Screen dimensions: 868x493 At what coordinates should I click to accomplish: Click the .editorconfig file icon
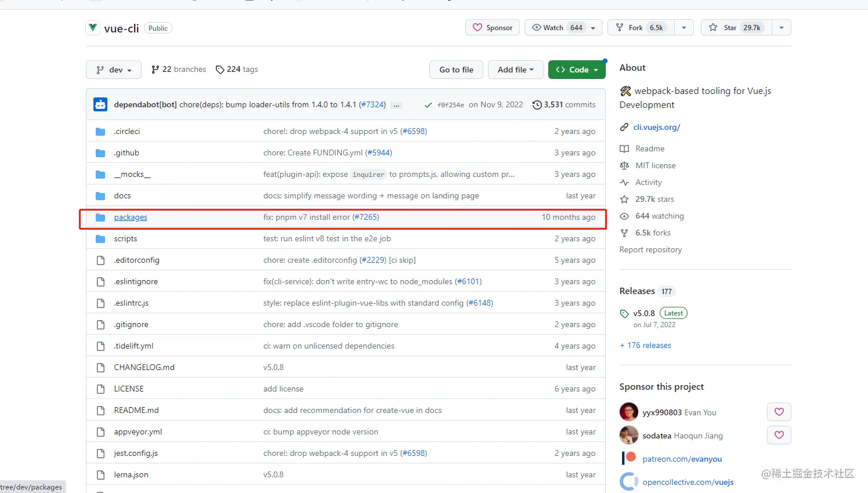[100, 260]
